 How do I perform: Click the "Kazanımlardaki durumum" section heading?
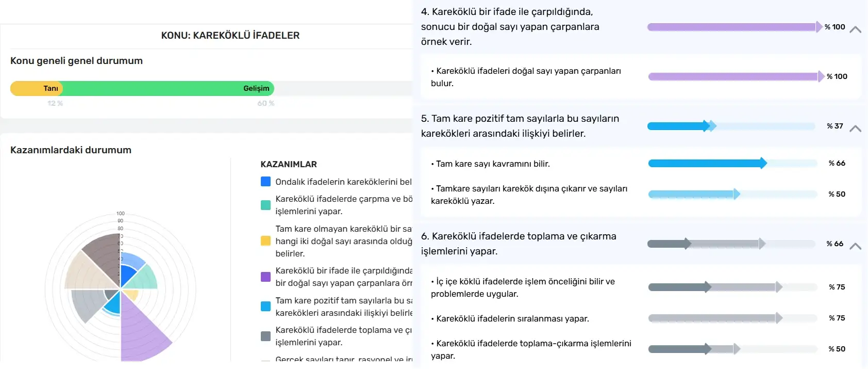pos(71,150)
